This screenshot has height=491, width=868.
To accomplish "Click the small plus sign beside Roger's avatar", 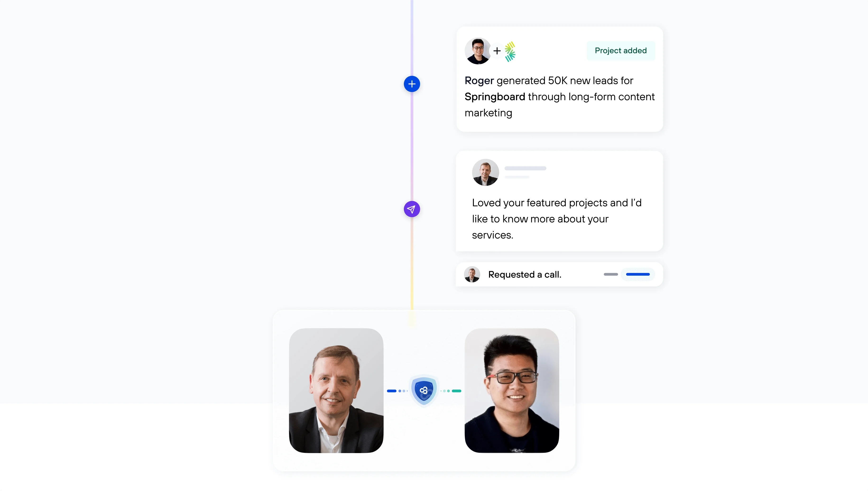I will tap(497, 51).
